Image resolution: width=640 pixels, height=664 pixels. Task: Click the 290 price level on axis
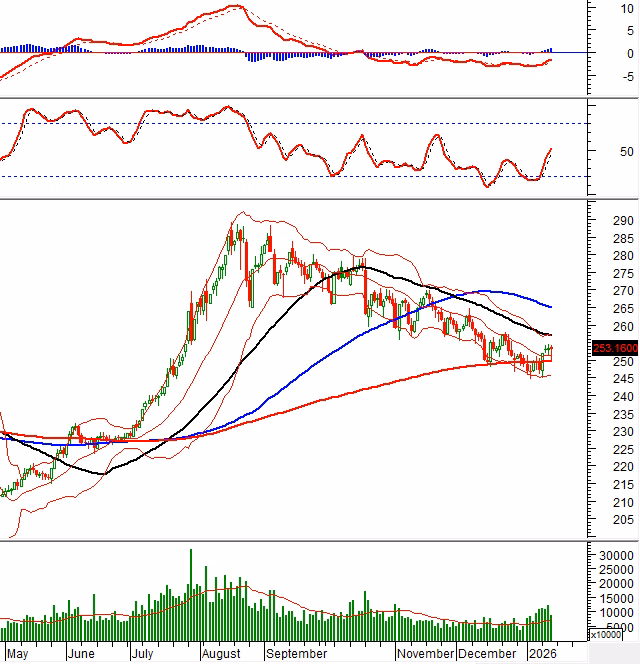tap(624, 221)
